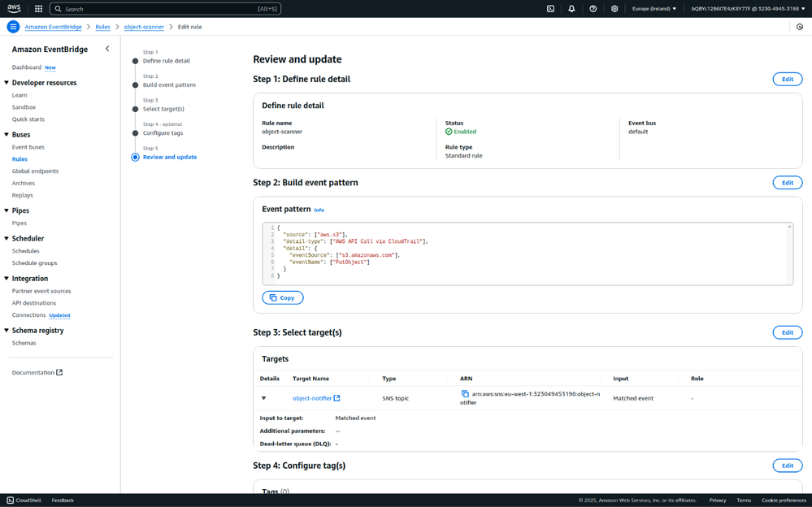Viewport: 812px width, 507px height.
Task: Open Event buses in the sidebar
Action: pos(28,147)
